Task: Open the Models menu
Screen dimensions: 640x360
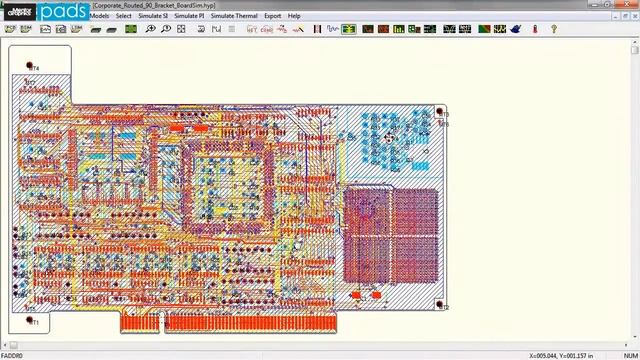Action: (x=99, y=16)
